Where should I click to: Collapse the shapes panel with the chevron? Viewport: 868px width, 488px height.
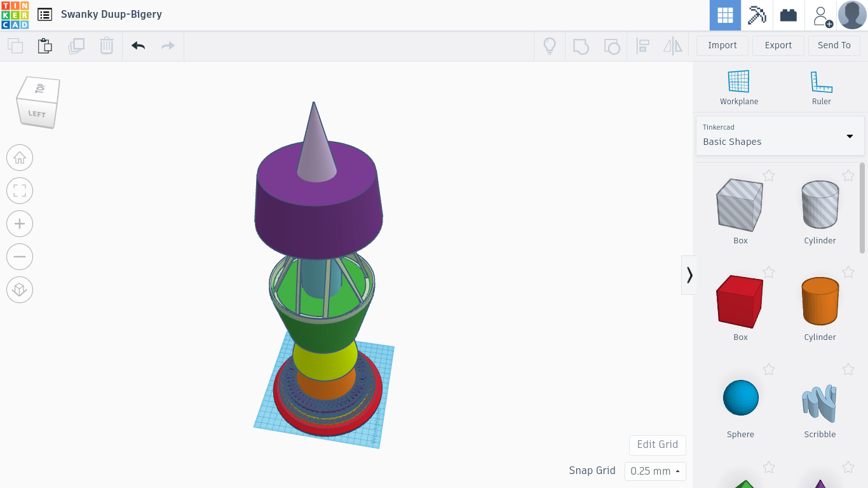tap(689, 275)
